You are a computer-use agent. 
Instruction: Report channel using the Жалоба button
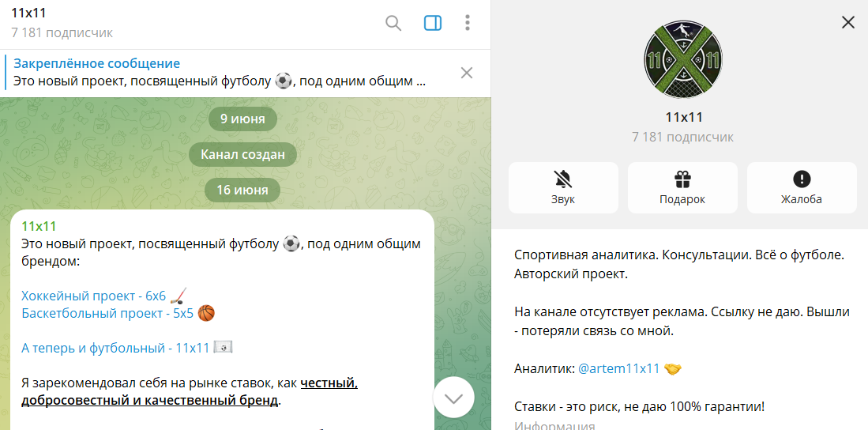(802, 187)
